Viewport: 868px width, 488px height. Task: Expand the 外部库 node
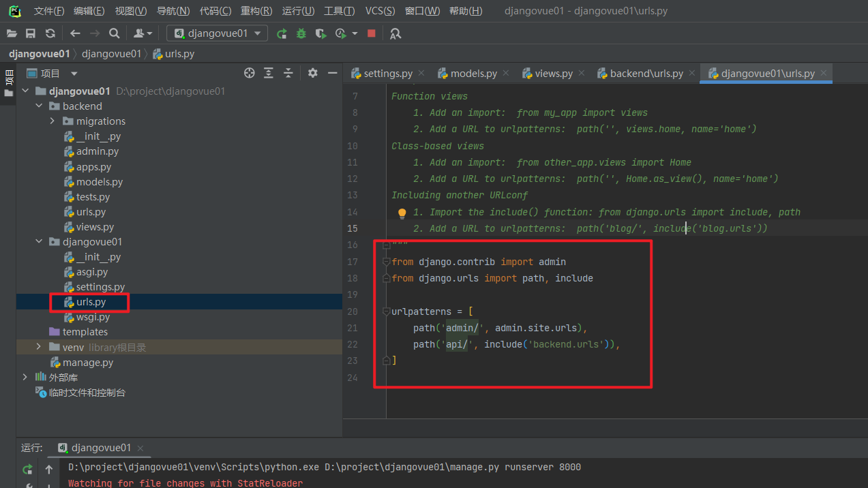pyautogui.click(x=25, y=377)
